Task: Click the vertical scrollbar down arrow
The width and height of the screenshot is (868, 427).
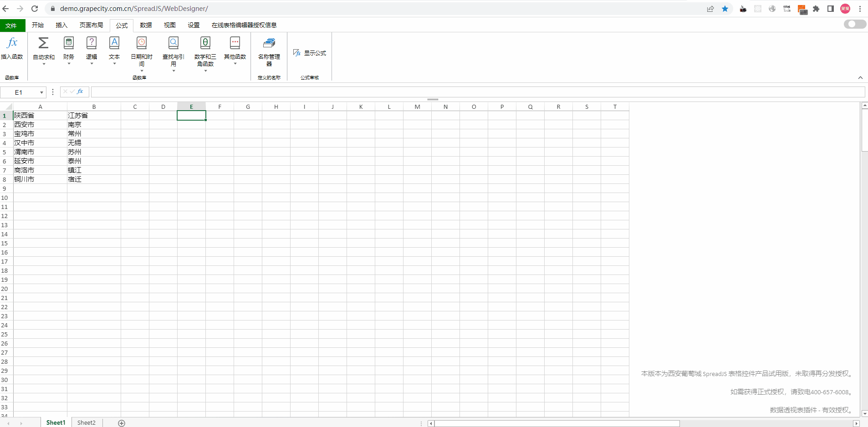Action: pyautogui.click(x=865, y=413)
